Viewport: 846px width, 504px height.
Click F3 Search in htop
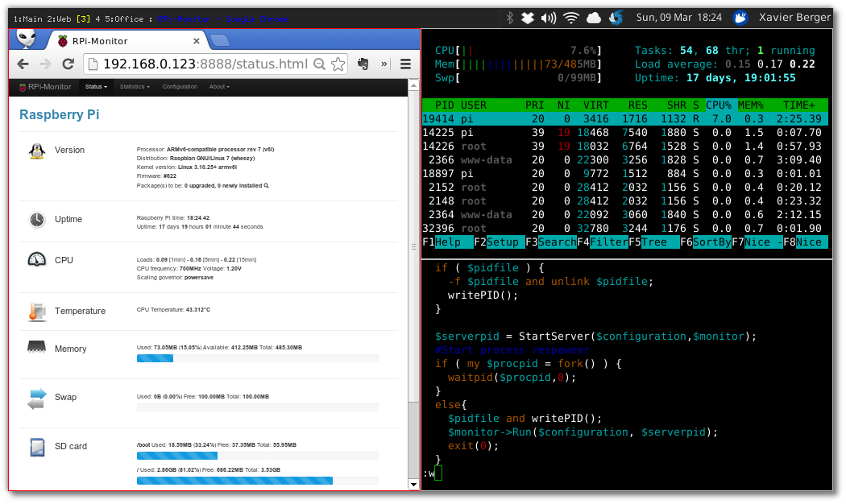tap(551, 242)
